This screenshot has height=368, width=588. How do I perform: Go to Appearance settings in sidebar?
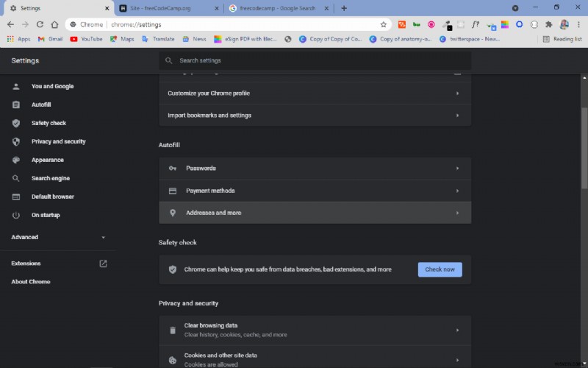[48, 160]
